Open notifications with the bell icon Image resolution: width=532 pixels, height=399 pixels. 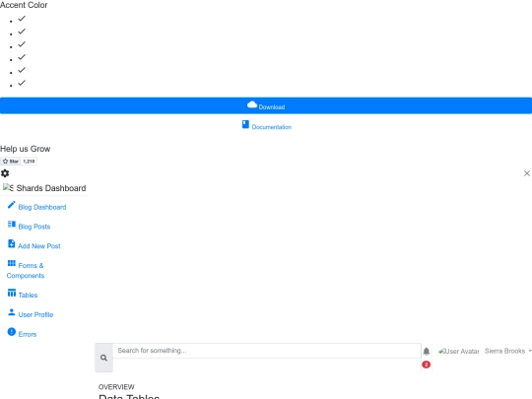coord(427,351)
